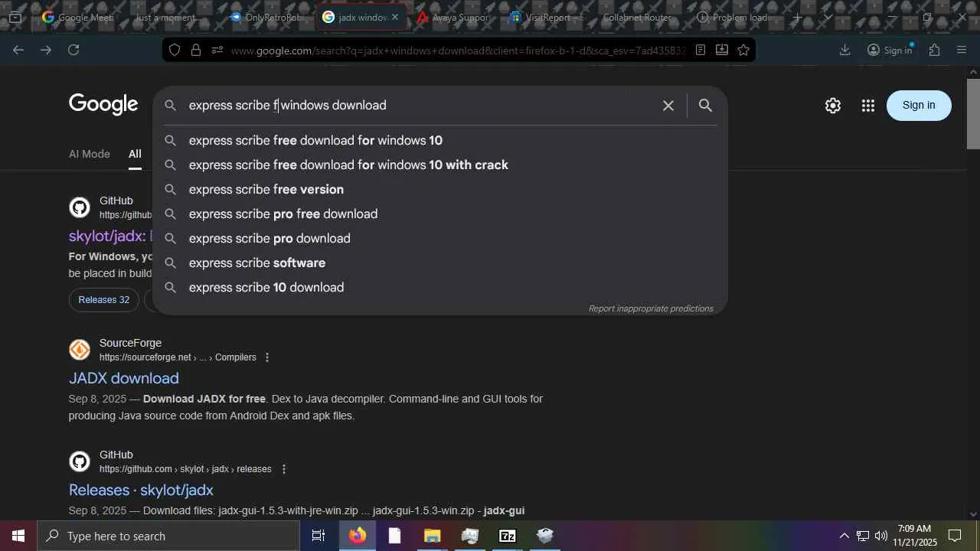Clear the Google search box text

[x=668, y=106]
